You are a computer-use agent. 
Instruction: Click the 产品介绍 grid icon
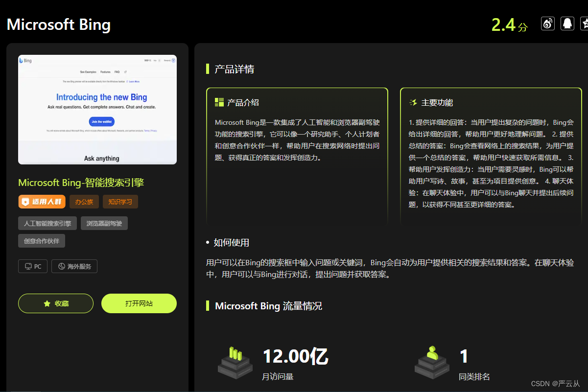point(219,102)
